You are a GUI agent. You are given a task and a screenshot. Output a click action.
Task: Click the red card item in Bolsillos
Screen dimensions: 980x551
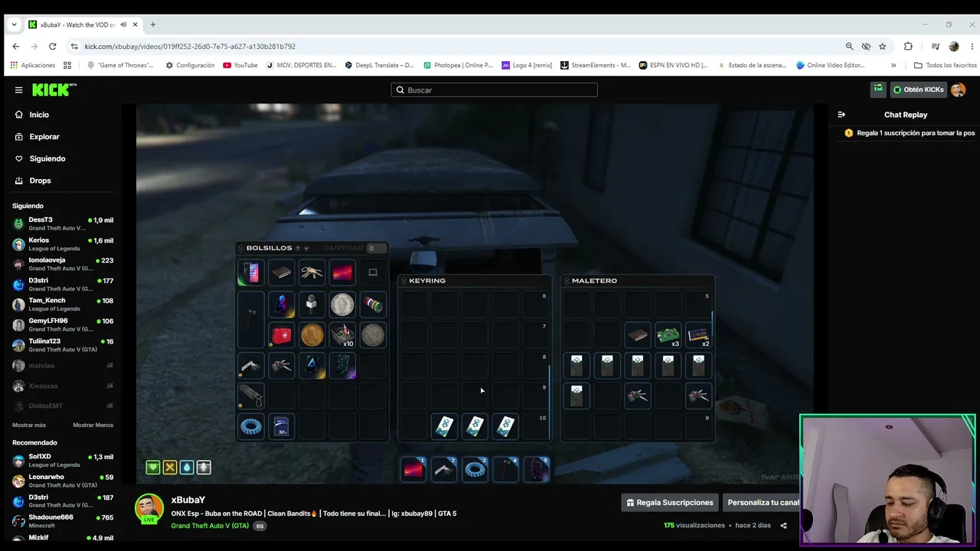point(343,272)
